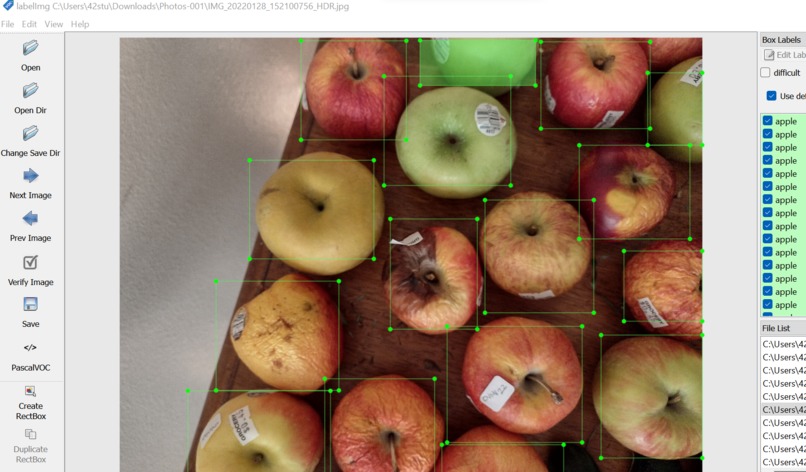Image resolution: width=806 pixels, height=472 pixels.
Task: Enable the difficult checkbox
Action: click(x=765, y=72)
